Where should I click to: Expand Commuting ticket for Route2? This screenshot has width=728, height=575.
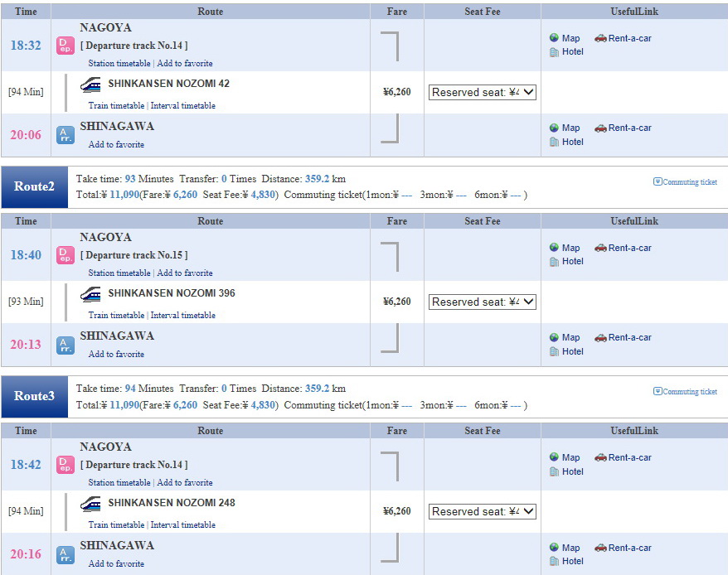pos(685,182)
